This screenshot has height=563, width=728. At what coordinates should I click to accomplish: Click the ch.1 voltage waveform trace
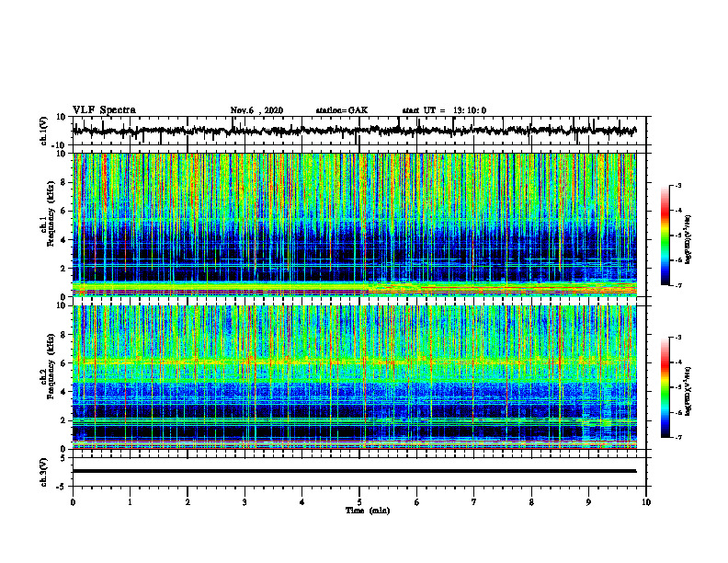[355, 131]
